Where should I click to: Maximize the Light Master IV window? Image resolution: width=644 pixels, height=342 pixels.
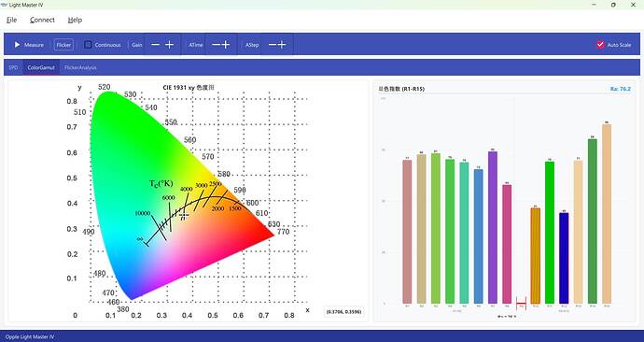613,5
